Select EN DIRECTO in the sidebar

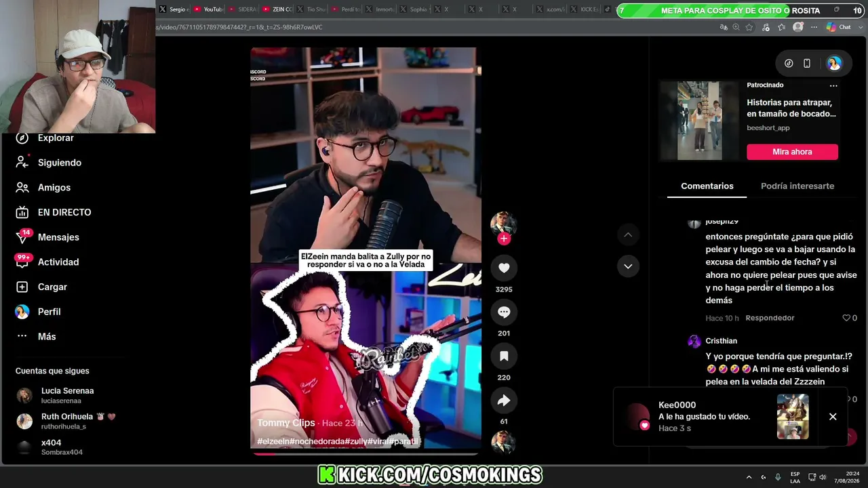coord(64,212)
